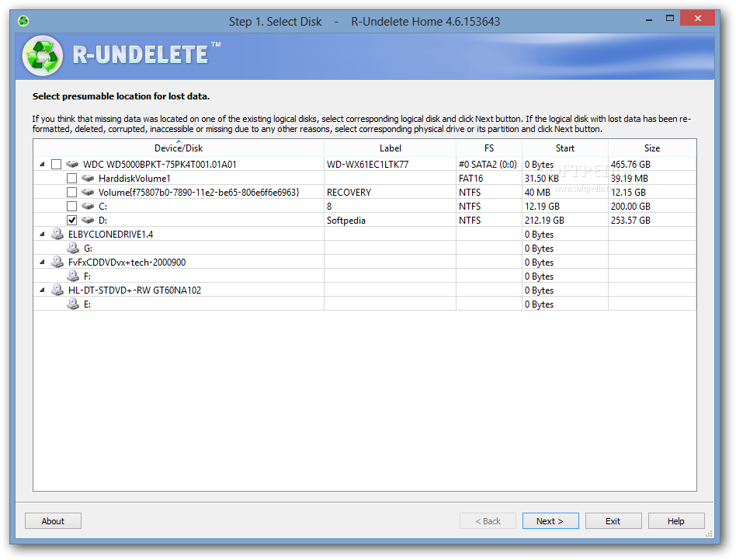Check the HarddiskVolume1 checkbox

click(x=72, y=179)
